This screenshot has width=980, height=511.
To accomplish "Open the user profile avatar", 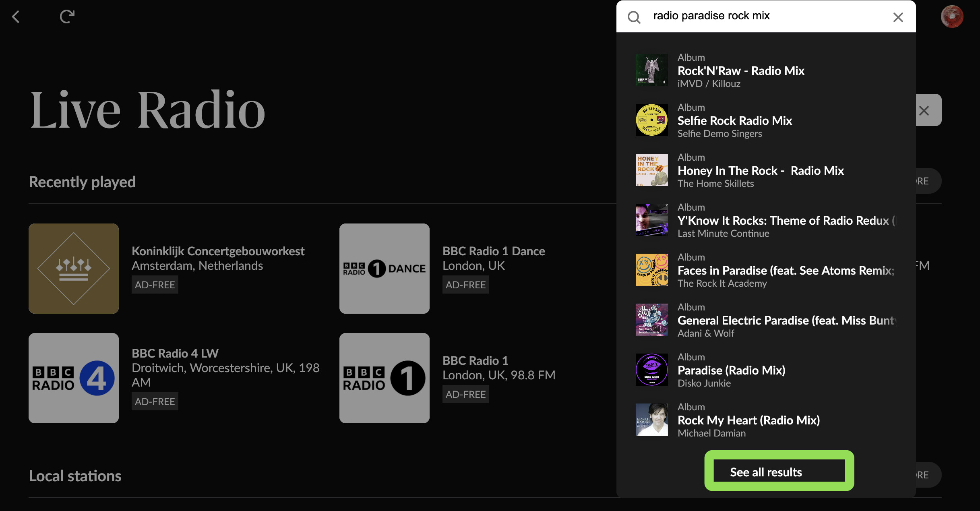I will click(952, 17).
